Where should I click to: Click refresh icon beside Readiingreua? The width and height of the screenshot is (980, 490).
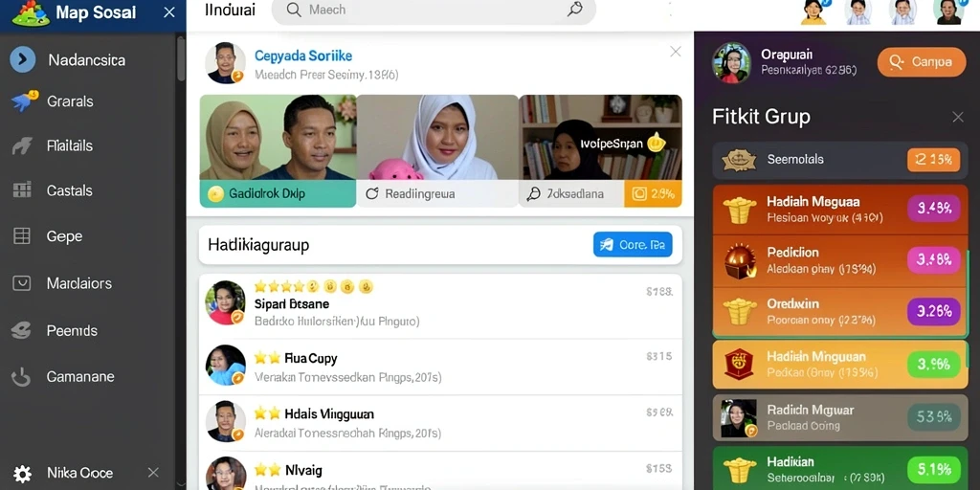pos(372,193)
